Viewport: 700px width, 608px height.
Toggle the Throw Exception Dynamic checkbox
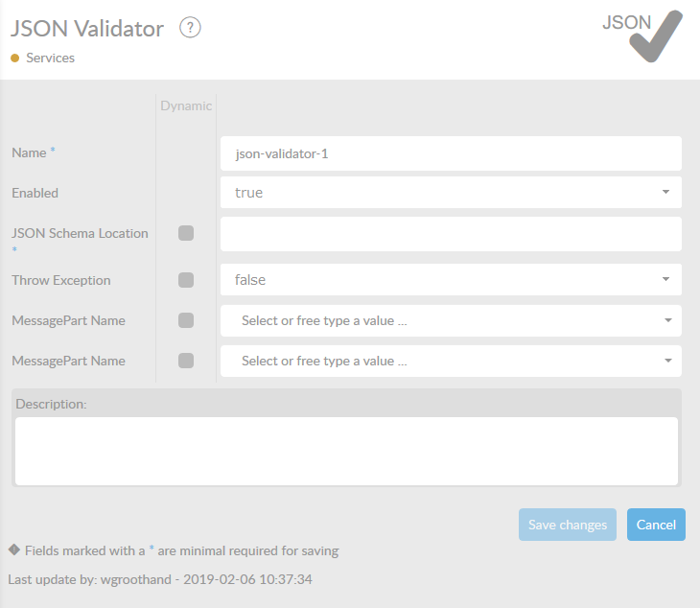(186, 280)
